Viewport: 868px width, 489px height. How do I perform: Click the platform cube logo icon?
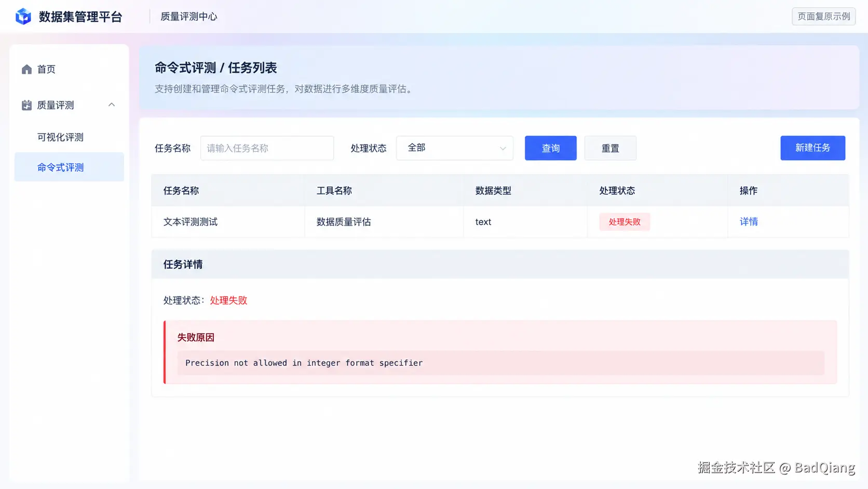coord(23,17)
